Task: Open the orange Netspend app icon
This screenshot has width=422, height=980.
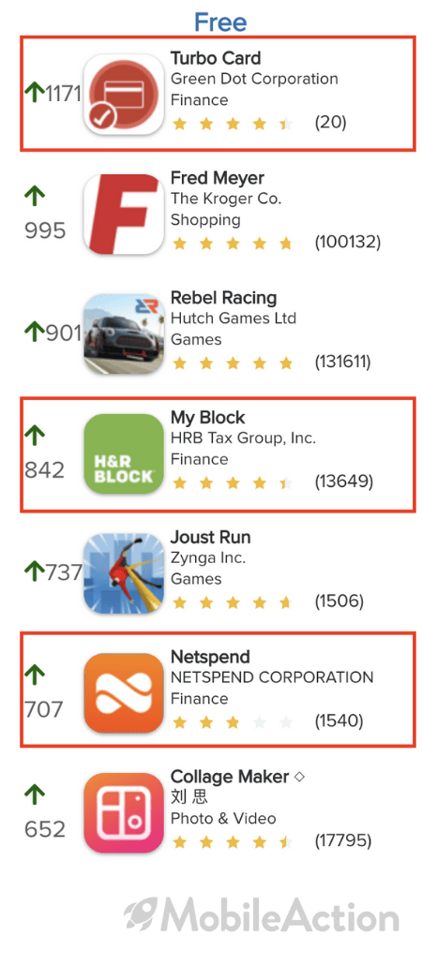Action: point(124,693)
